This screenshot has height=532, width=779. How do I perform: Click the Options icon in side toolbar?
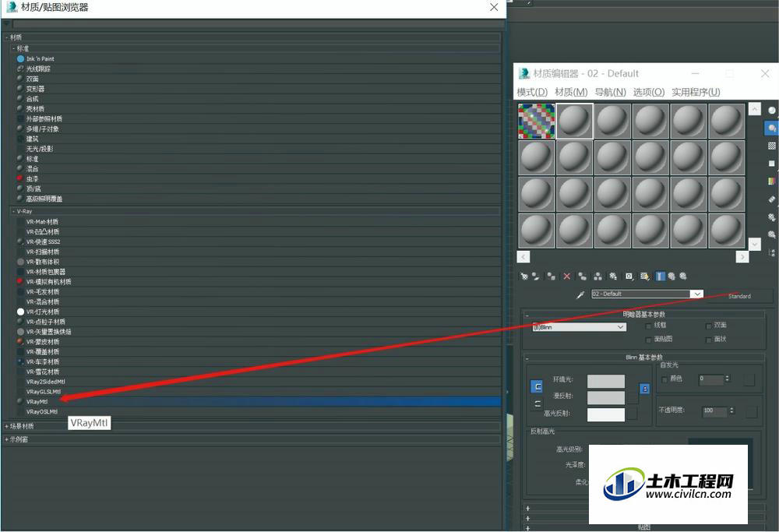tap(771, 217)
